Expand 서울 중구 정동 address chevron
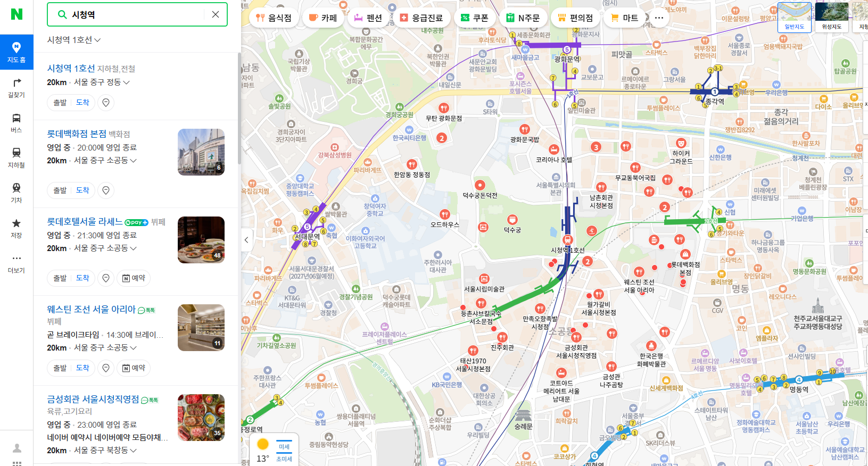Image resolution: width=868 pixels, height=466 pixels. coord(126,82)
